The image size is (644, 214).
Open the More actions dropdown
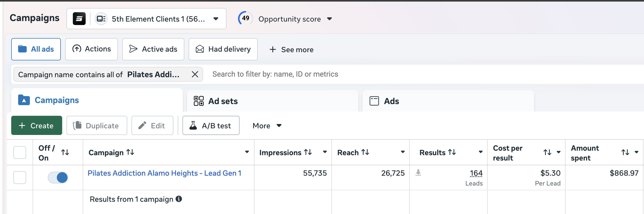click(267, 126)
